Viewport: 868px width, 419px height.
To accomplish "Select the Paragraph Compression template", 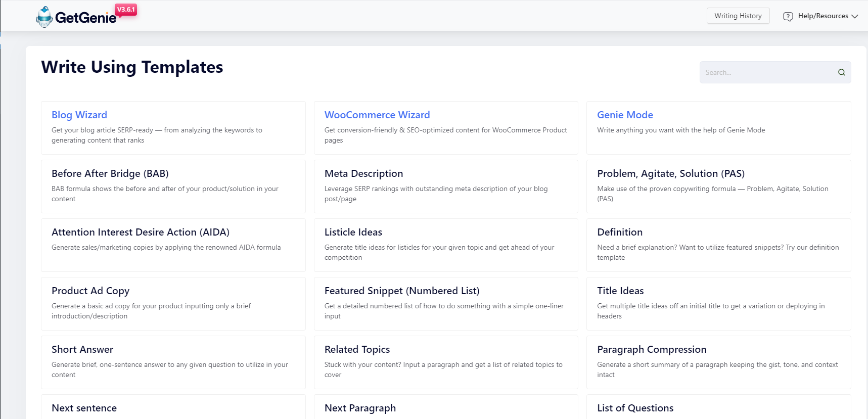I will coord(718,362).
